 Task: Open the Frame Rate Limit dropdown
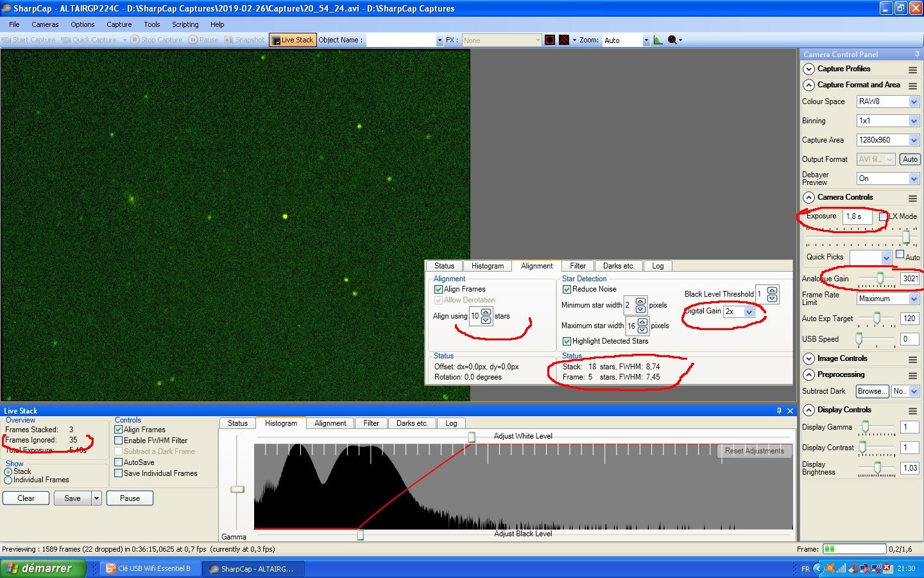914,299
